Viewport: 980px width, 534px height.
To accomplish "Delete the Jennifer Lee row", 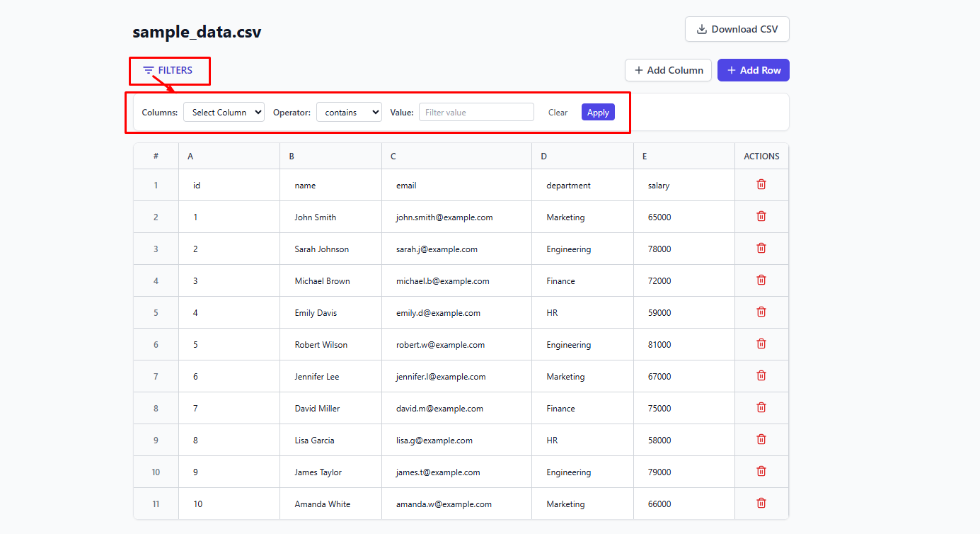I will pos(761,376).
